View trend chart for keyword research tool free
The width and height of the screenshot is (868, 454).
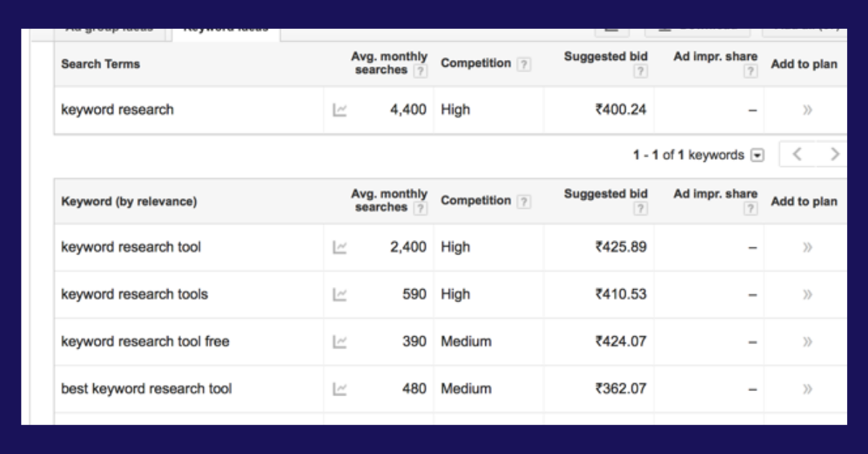340,341
